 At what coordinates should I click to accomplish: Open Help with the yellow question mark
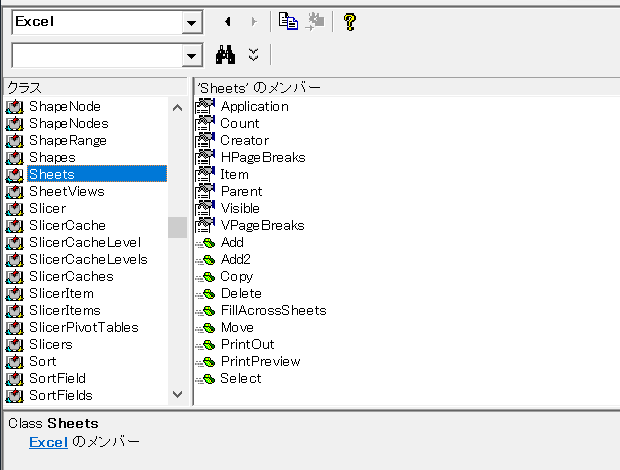[x=350, y=22]
